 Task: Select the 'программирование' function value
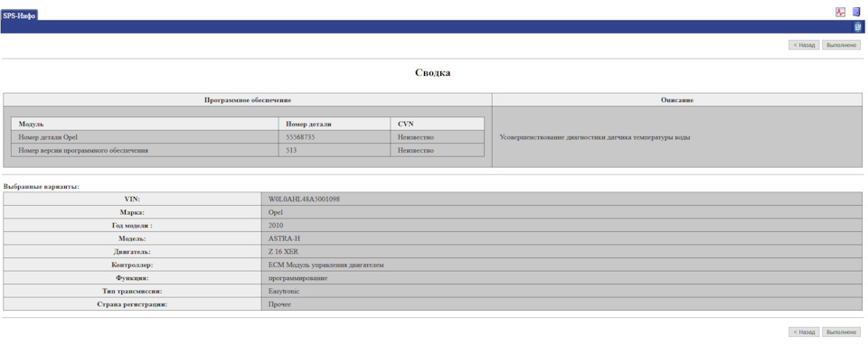[297, 278]
